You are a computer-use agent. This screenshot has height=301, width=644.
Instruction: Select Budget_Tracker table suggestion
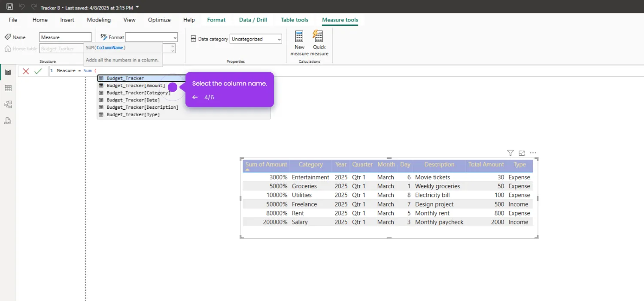[142, 78]
